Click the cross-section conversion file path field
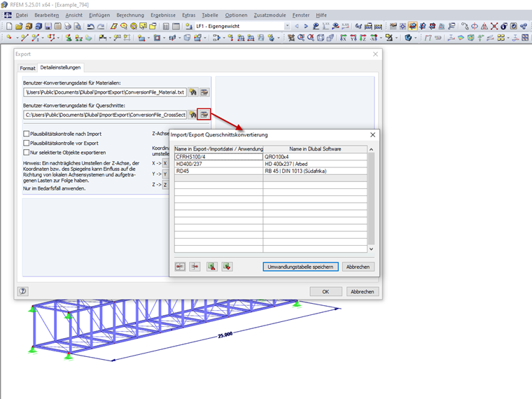This screenshot has width=532, height=399. (105, 115)
